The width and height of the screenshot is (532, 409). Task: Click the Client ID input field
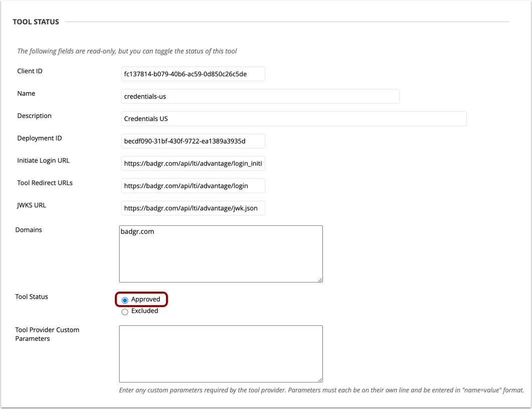coord(193,74)
